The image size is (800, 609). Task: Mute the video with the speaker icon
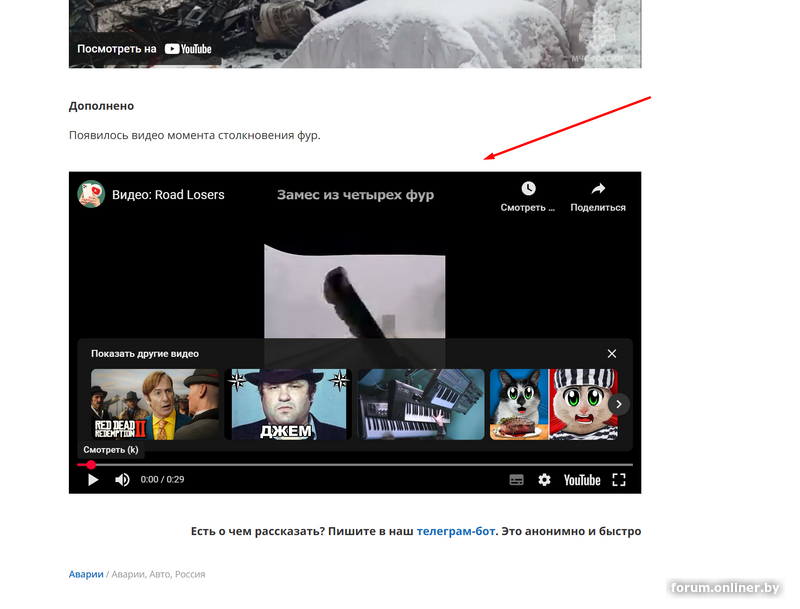tap(122, 480)
